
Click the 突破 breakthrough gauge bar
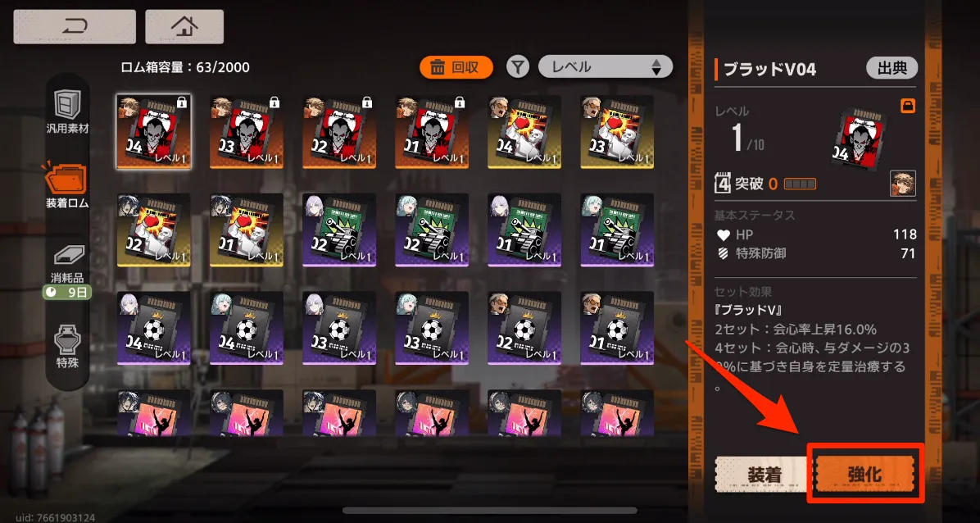pyautogui.click(x=800, y=184)
